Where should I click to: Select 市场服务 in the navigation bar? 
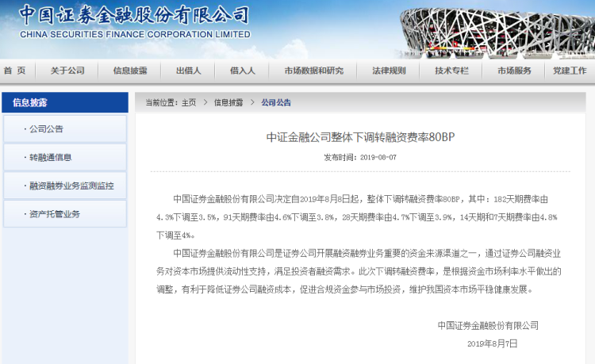[514, 71]
